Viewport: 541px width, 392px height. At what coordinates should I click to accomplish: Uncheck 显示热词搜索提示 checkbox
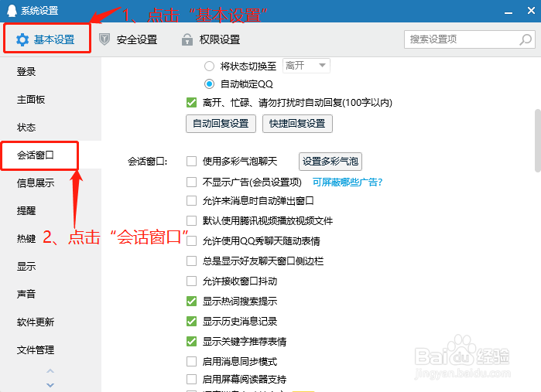click(x=191, y=301)
